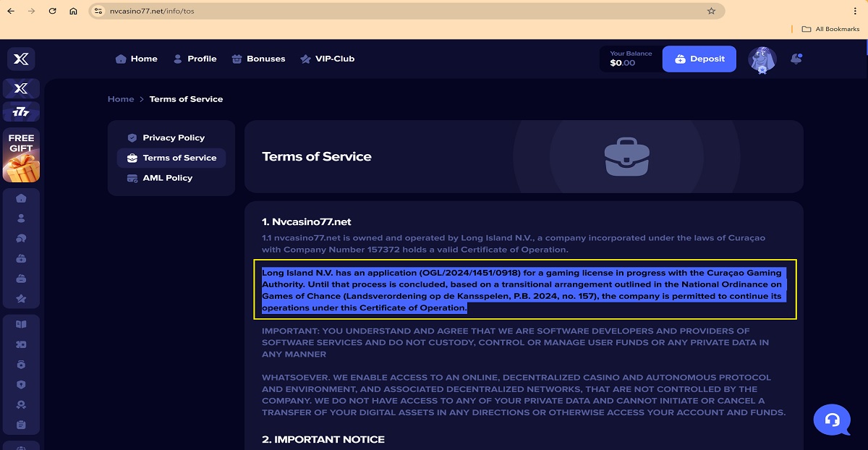Click the X logo at top left
The image size is (868, 450).
click(21, 59)
